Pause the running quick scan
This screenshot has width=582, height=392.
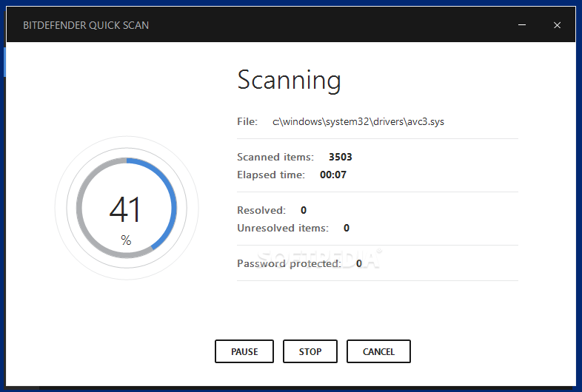(244, 351)
